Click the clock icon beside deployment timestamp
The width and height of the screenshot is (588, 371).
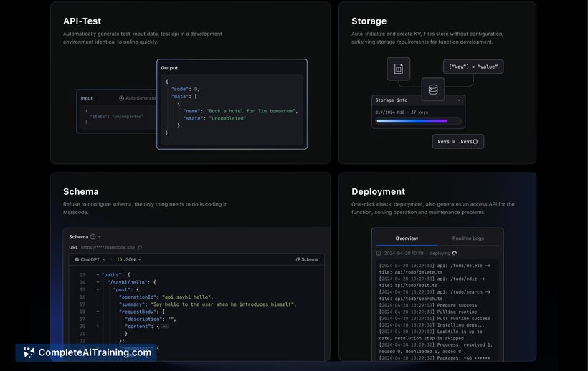pos(379,253)
